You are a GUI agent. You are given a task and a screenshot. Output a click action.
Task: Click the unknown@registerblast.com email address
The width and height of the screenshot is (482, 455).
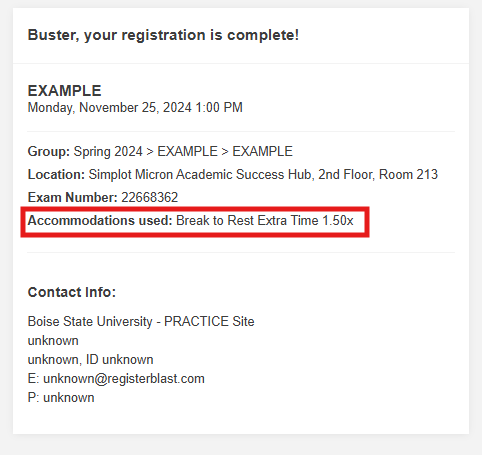[x=124, y=379]
